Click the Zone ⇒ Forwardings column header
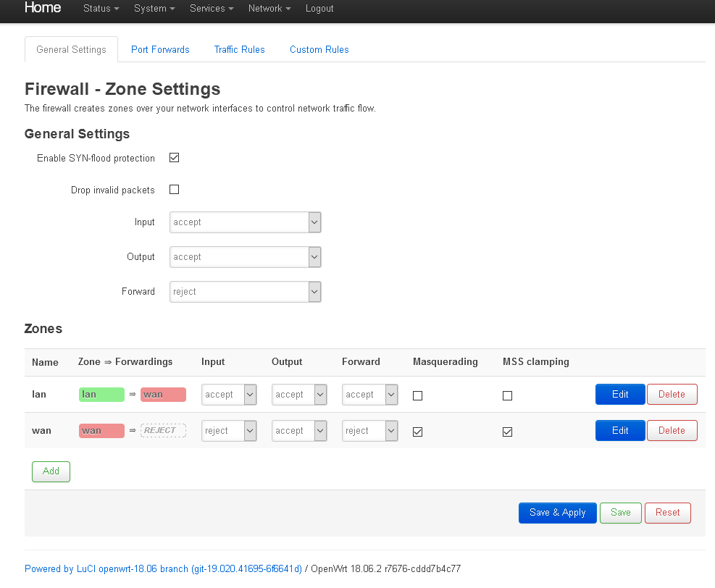The width and height of the screenshot is (715, 588). click(125, 362)
